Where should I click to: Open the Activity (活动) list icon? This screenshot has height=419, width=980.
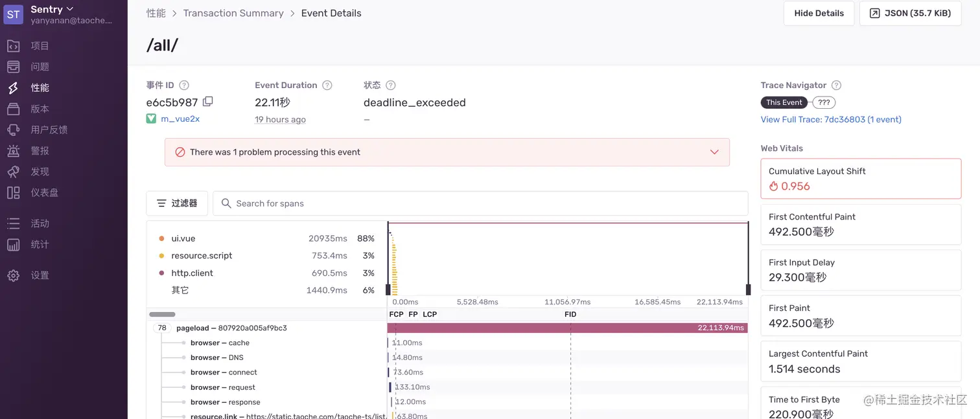(13, 223)
